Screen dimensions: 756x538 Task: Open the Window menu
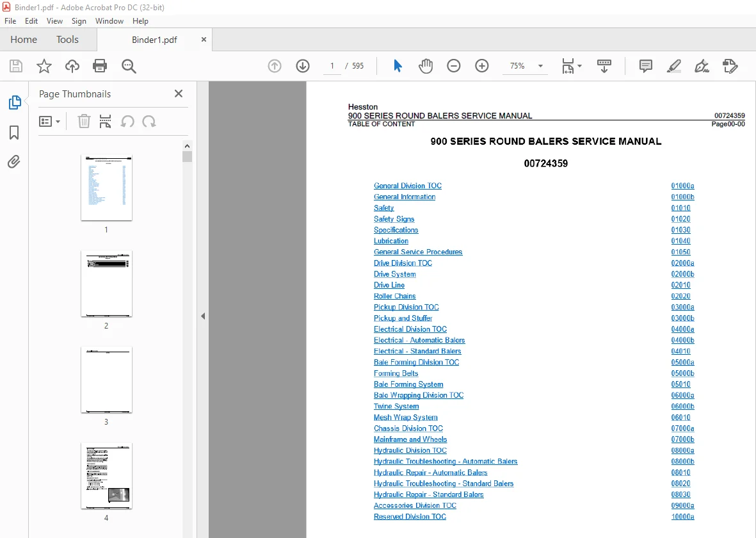(x=109, y=20)
